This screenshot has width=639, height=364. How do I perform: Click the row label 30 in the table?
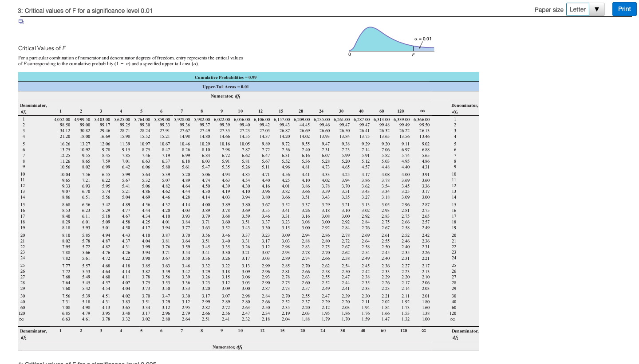(x=23, y=296)
